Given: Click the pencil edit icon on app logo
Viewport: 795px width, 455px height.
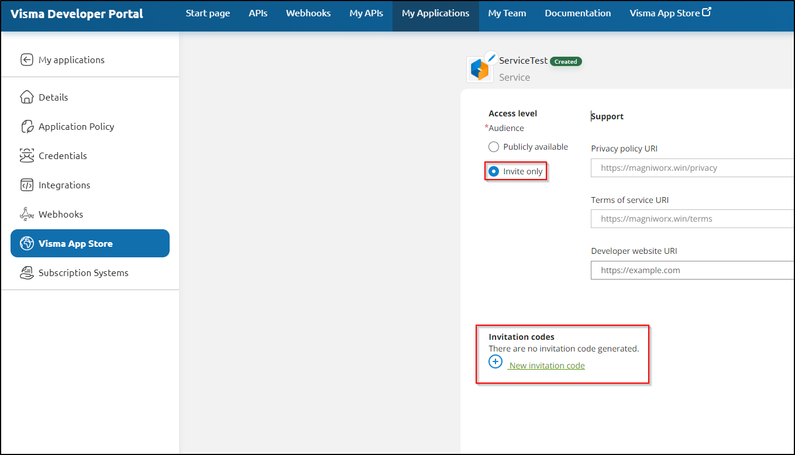Looking at the screenshot, I should click(x=491, y=58).
